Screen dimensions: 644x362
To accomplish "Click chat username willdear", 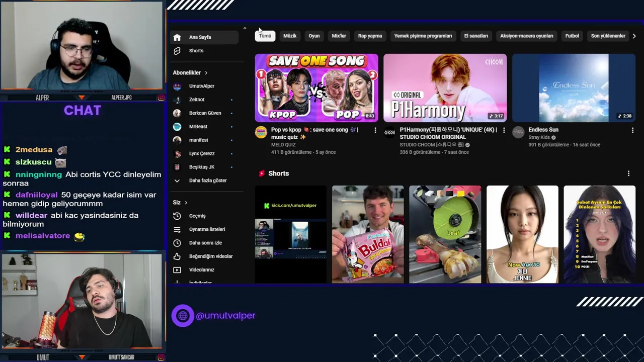I will (x=31, y=215).
